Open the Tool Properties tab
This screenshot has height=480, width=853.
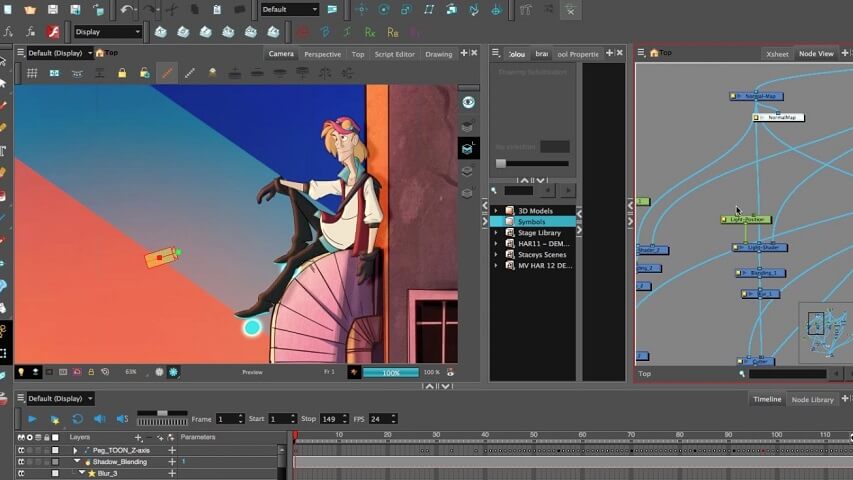click(578, 54)
